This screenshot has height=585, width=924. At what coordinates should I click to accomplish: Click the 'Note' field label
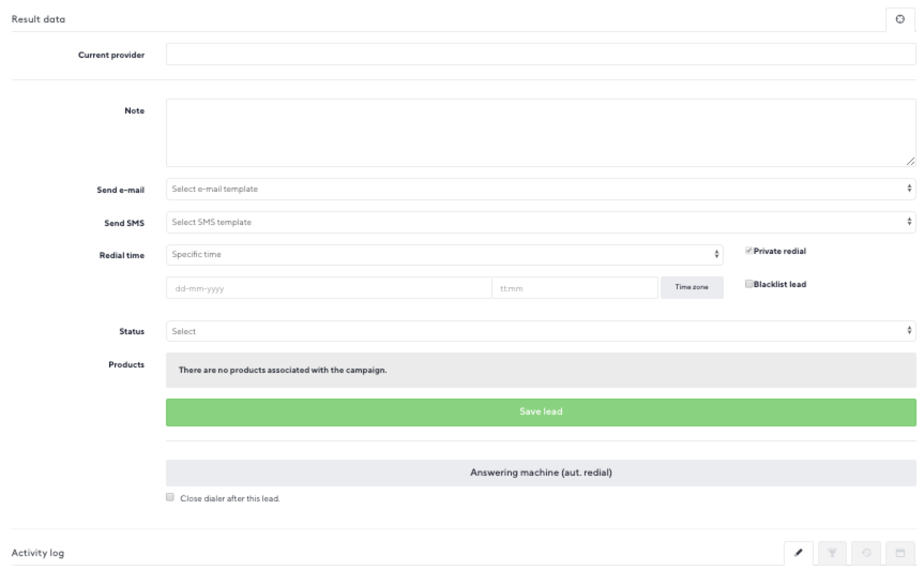tap(134, 111)
